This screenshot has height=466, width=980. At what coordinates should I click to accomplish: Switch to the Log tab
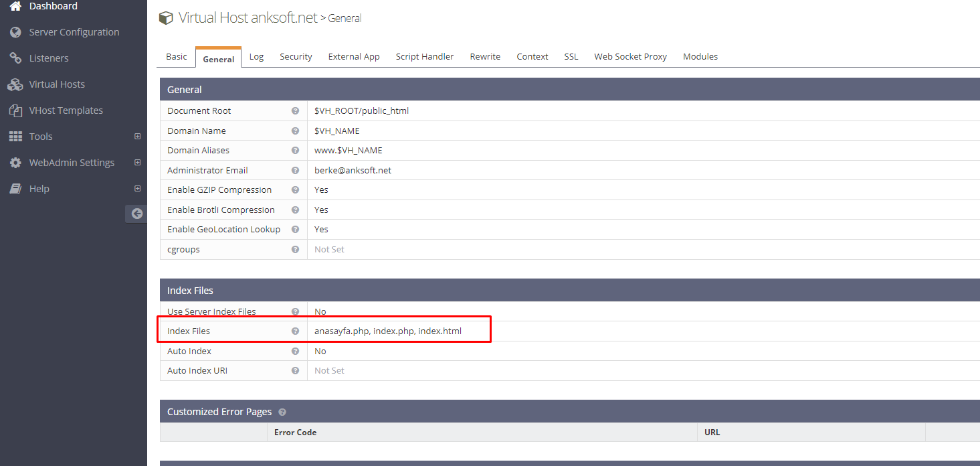tap(257, 57)
